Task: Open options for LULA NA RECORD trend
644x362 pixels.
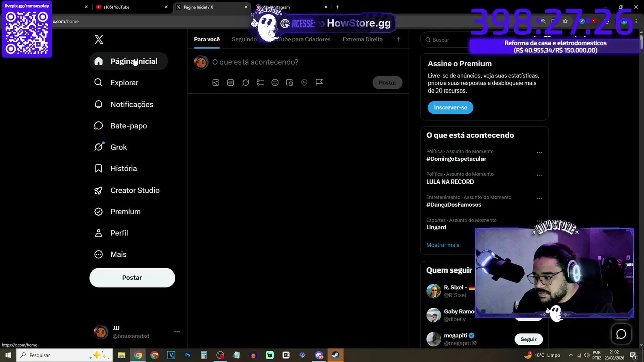Action: click(x=539, y=175)
